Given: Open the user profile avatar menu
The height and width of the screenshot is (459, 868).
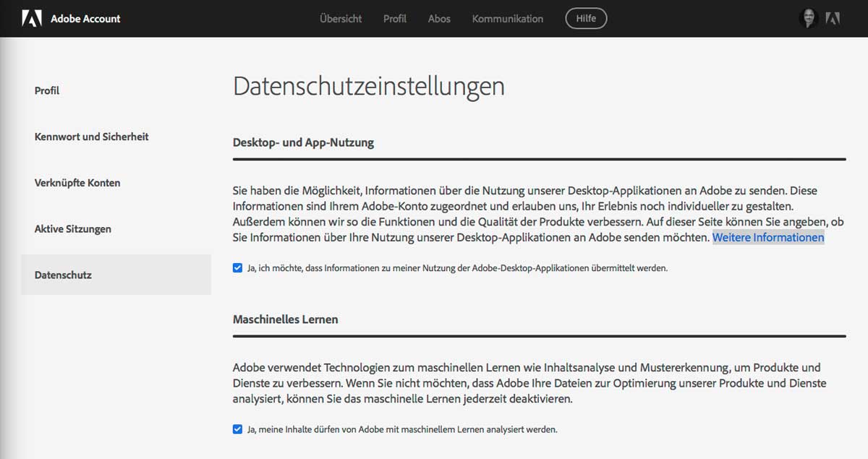Looking at the screenshot, I should [x=808, y=19].
